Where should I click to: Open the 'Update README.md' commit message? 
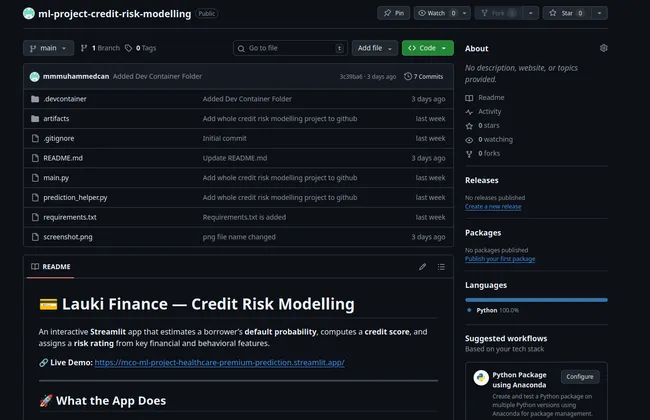[235, 158]
